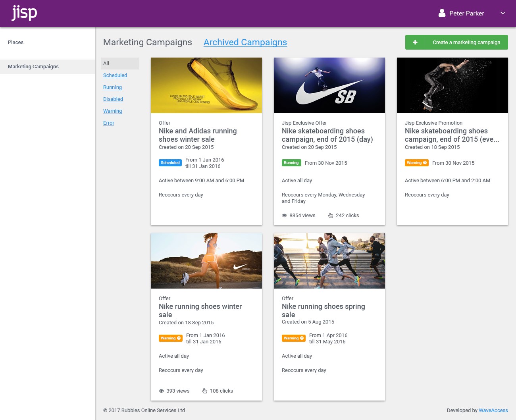Click 'Reoccurs every Monday, Wednesday and Friday'
516x420 pixels.
tap(323, 198)
